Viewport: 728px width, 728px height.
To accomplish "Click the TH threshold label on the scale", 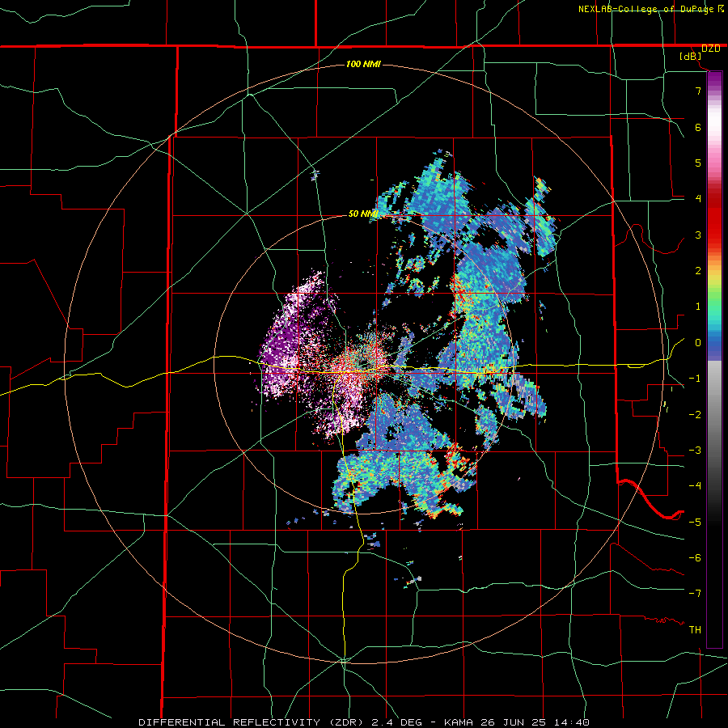I will tap(695, 630).
